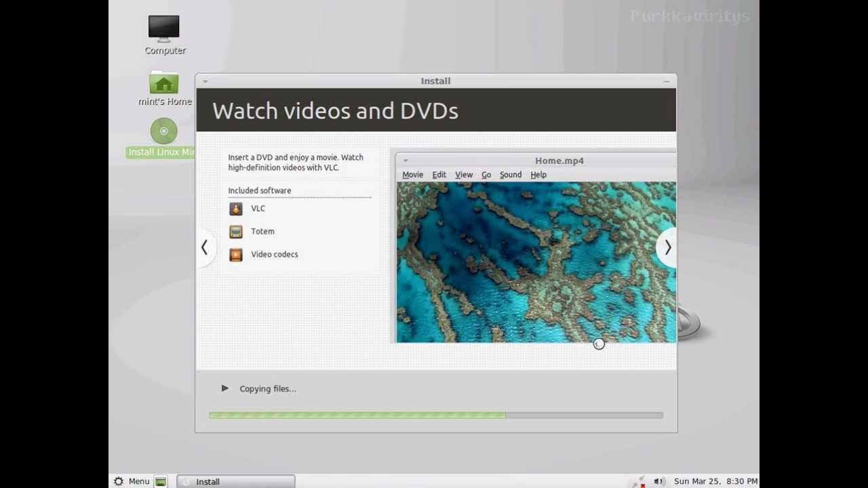
Task: Open the Help menu in Home.mp4
Action: [x=538, y=175]
